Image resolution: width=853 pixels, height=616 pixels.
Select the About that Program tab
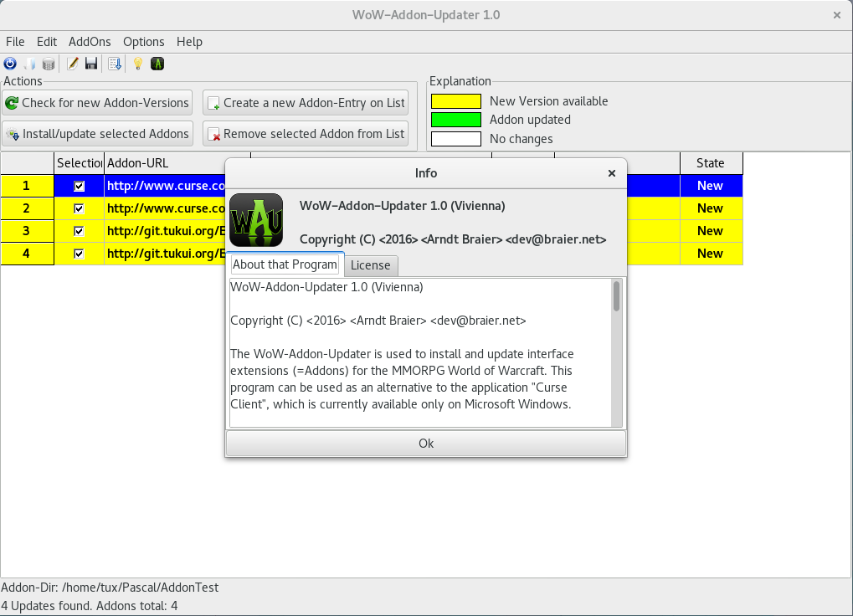coord(285,264)
